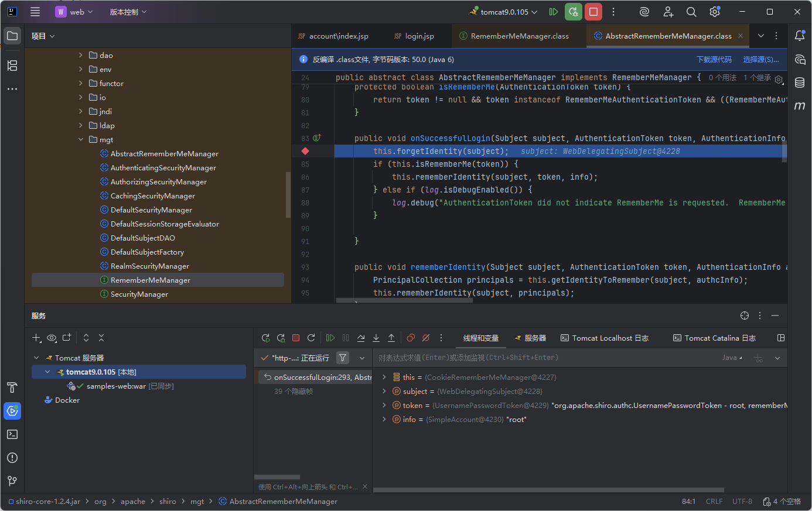This screenshot has width=812, height=511.
Task: Open the Database tool window icon
Action: (x=800, y=83)
